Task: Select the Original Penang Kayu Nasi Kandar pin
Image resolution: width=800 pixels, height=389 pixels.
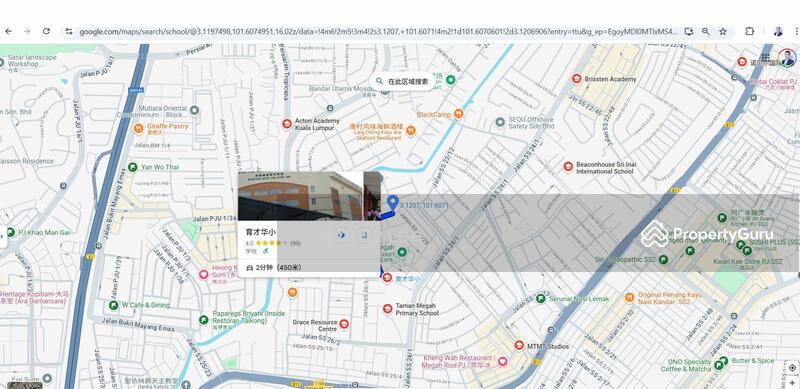Action: point(630,297)
